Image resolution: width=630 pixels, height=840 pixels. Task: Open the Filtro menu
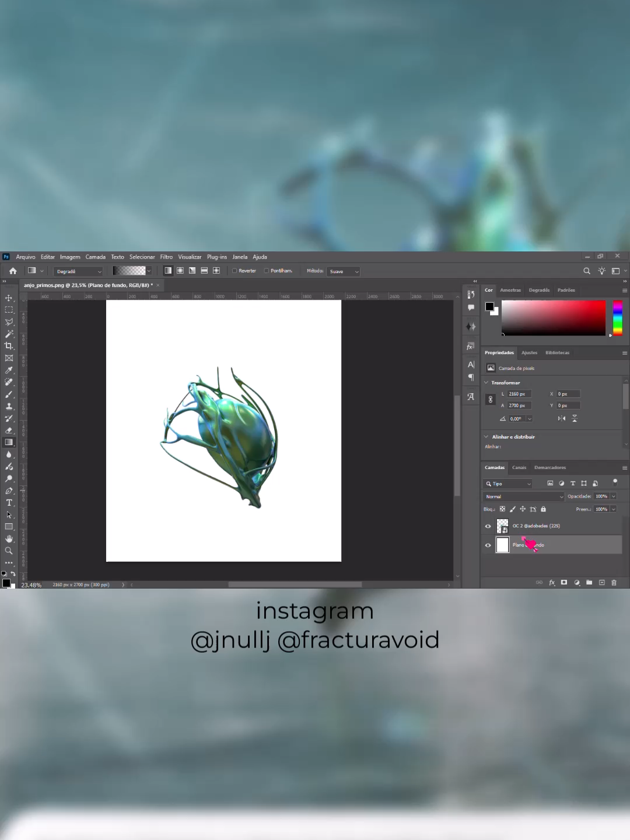[x=166, y=257]
